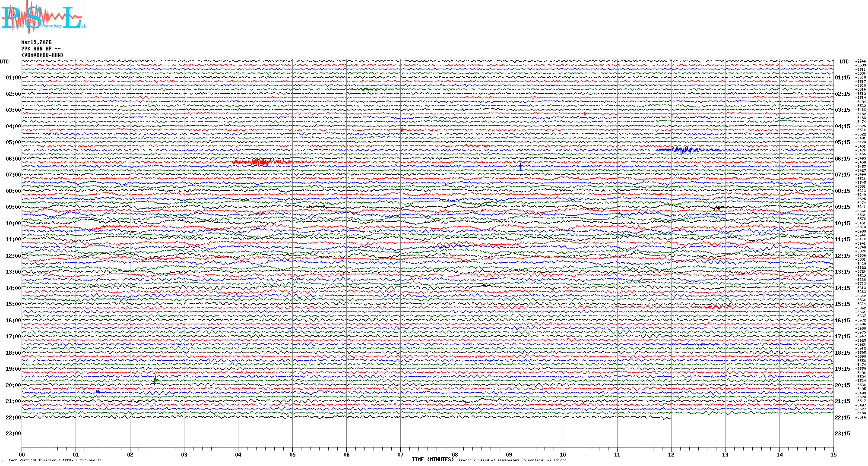This screenshot has height=466, width=868.
Task: Select the 23:00 hour label on left
Action: (13, 434)
